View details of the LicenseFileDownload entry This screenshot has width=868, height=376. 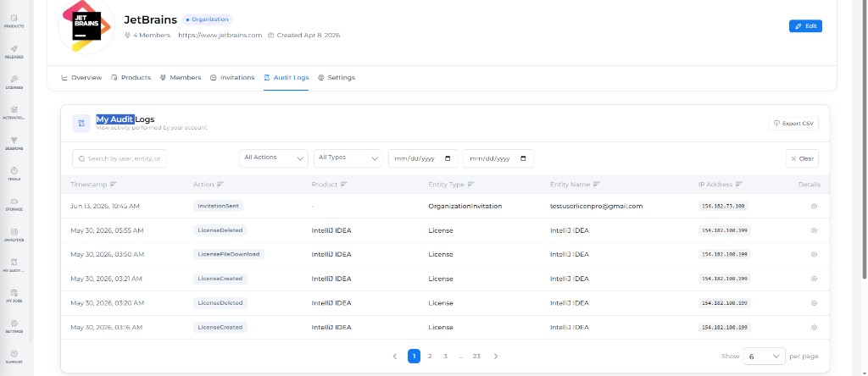tap(814, 254)
